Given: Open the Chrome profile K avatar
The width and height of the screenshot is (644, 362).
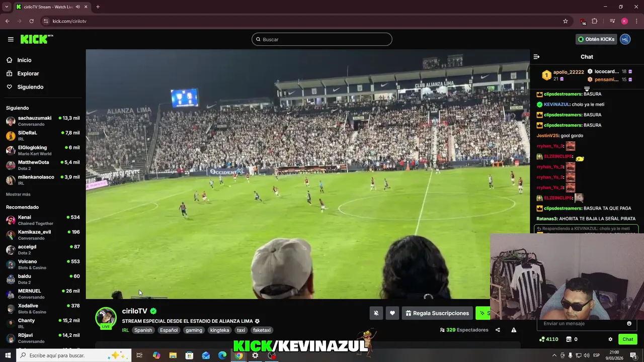Looking at the screenshot, I should 624,21.
